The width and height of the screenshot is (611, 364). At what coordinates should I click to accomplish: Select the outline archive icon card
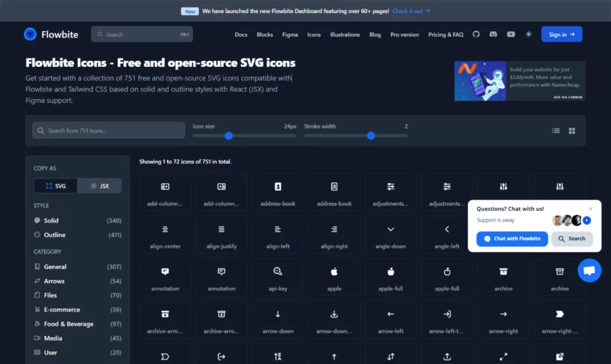tap(560, 278)
